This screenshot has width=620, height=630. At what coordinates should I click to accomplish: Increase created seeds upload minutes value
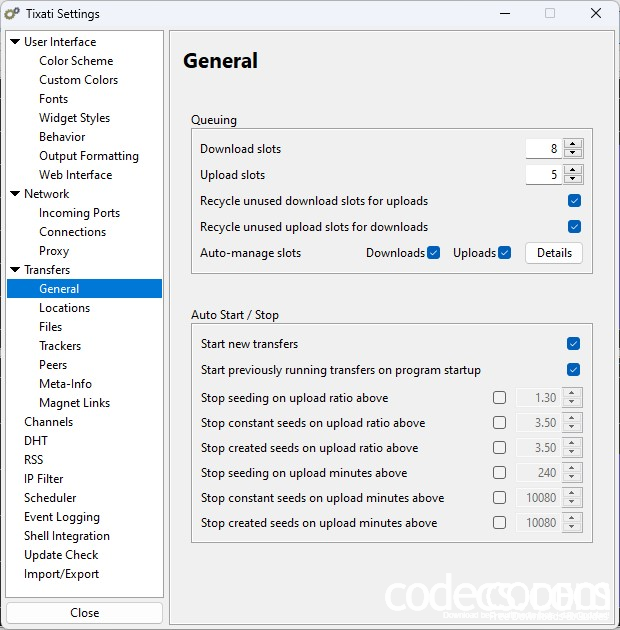(x=572, y=518)
